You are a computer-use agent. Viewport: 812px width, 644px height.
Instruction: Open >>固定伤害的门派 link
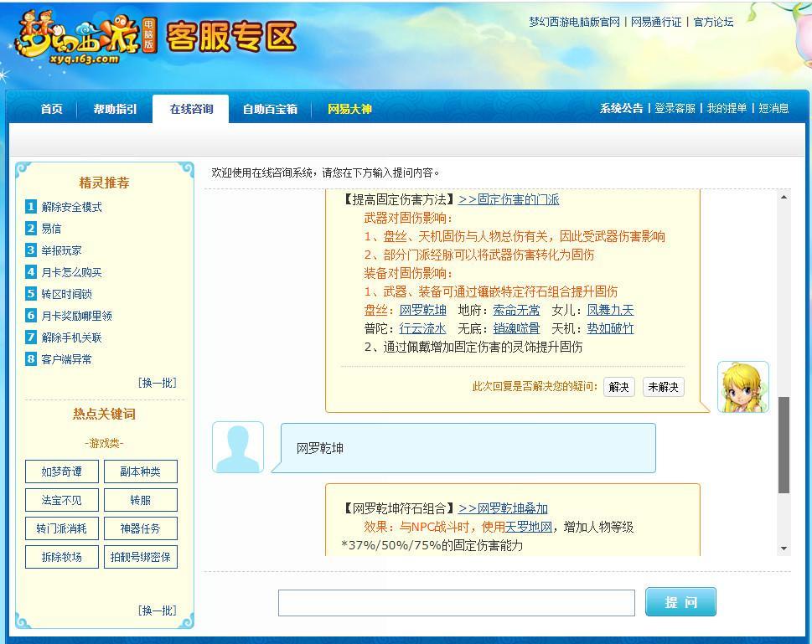tap(509, 199)
